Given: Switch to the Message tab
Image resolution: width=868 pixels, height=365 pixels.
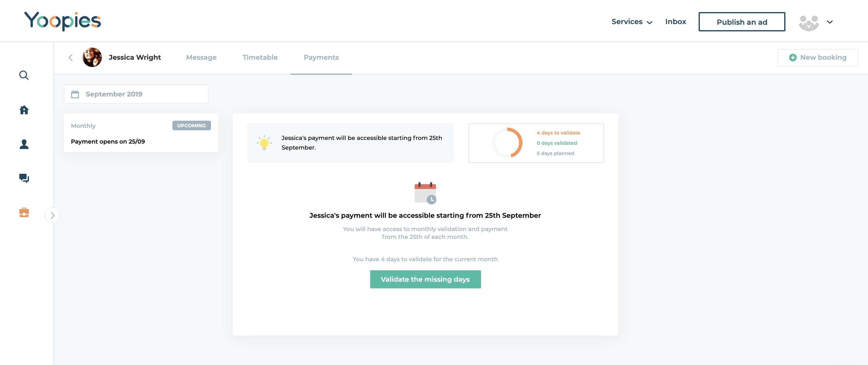Looking at the screenshot, I should 201,57.
